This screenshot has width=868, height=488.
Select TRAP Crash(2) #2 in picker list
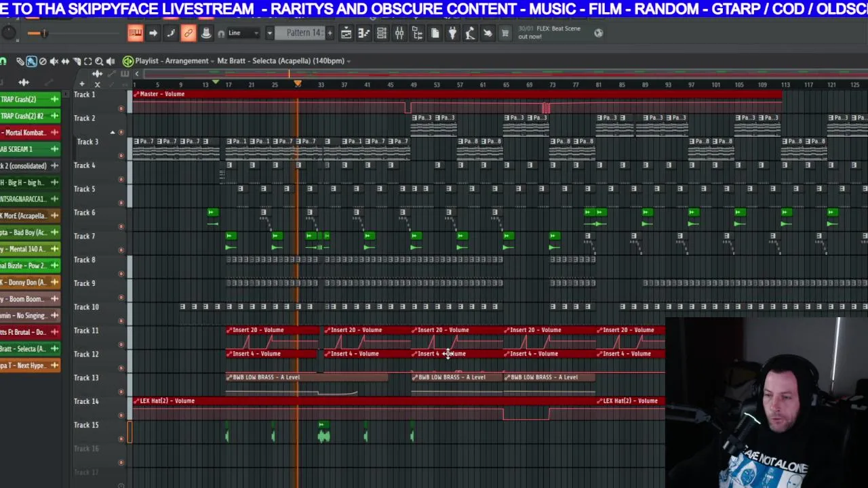(x=30, y=116)
